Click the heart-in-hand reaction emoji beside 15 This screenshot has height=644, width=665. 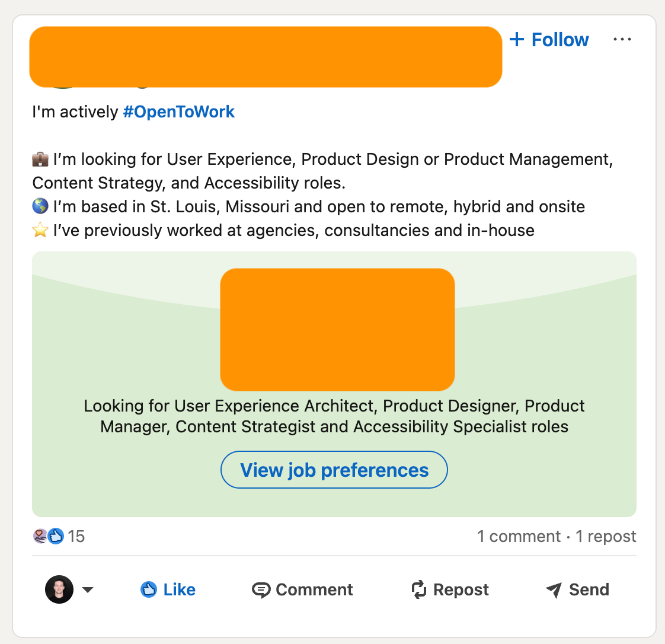40,536
